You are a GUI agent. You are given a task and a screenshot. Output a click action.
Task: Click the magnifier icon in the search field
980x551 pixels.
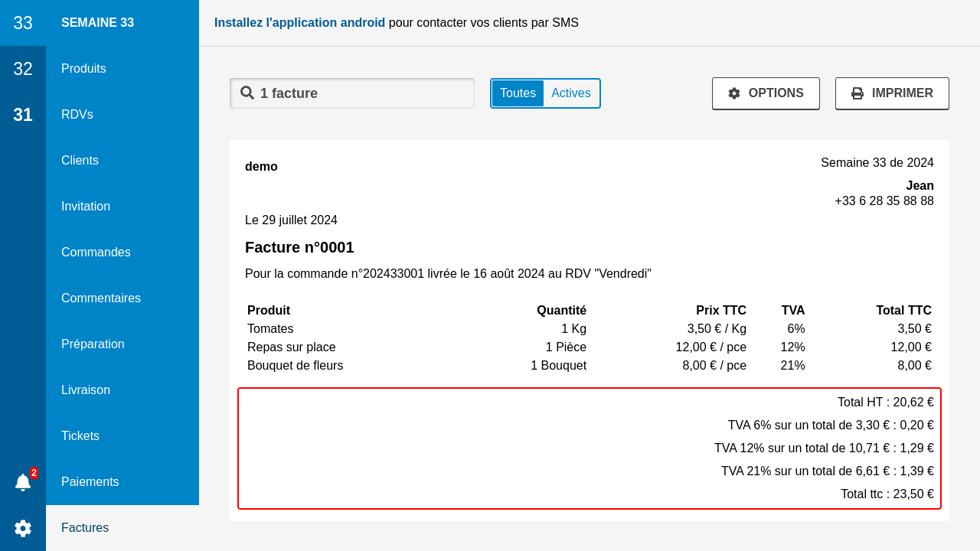(x=247, y=93)
